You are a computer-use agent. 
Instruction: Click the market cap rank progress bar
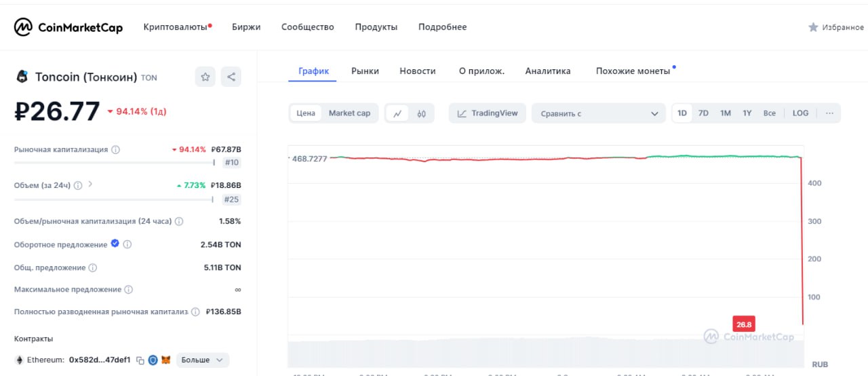click(114, 163)
